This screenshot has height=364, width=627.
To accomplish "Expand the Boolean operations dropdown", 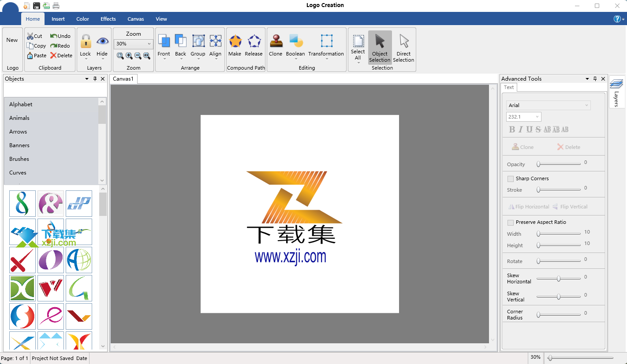I will [295, 59].
